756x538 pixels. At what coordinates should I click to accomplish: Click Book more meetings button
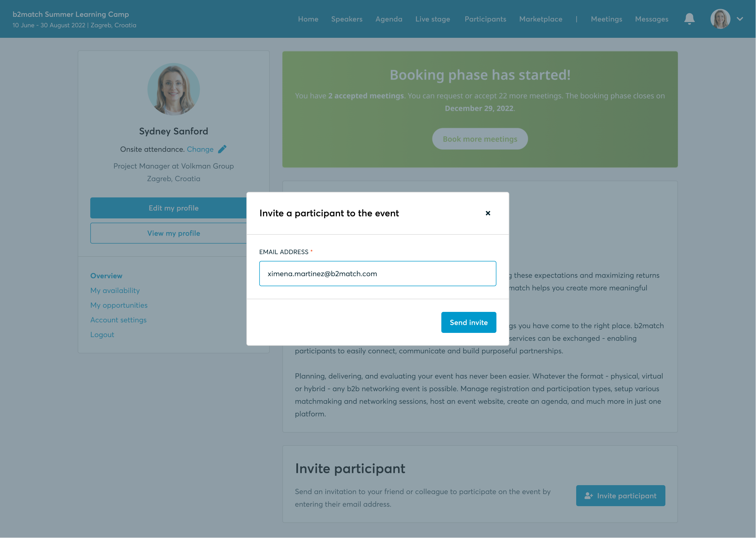point(480,139)
